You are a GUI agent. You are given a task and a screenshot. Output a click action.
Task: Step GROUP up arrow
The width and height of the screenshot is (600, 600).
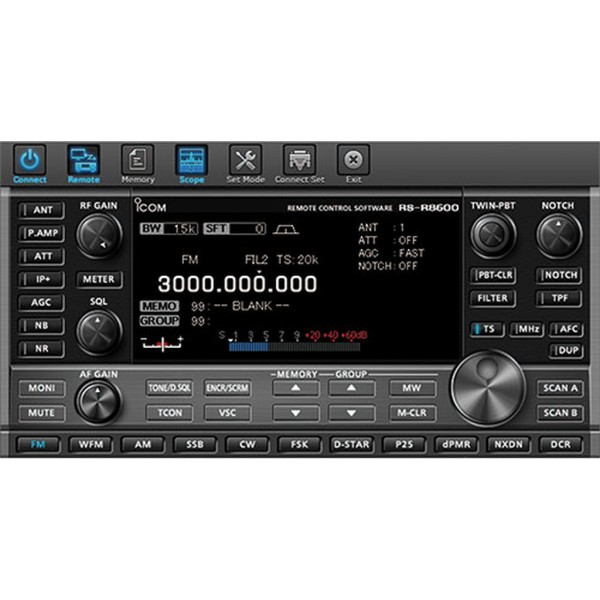(352, 388)
